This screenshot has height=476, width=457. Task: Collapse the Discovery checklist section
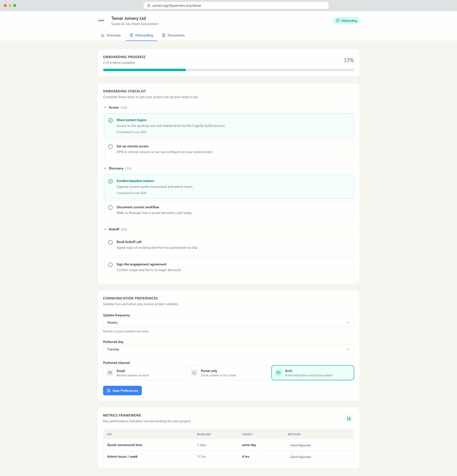(x=105, y=168)
